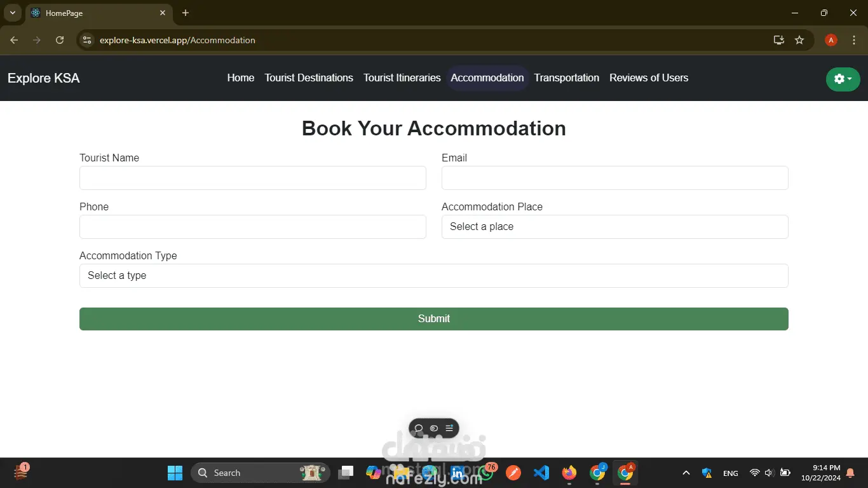Show hidden icons in the system tray

(686, 473)
